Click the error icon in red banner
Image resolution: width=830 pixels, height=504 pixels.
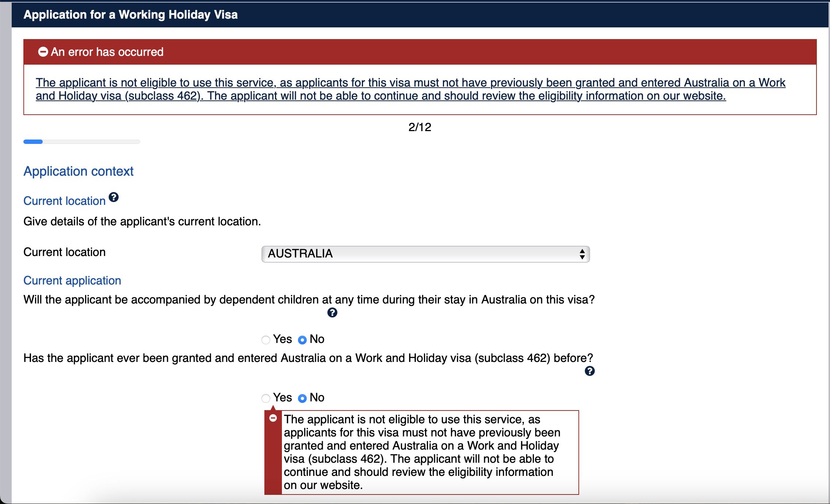click(43, 52)
